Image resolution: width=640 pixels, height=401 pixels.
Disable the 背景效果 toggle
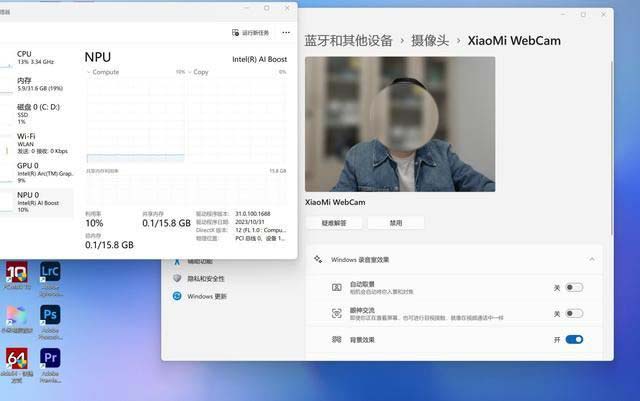pos(574,340)
